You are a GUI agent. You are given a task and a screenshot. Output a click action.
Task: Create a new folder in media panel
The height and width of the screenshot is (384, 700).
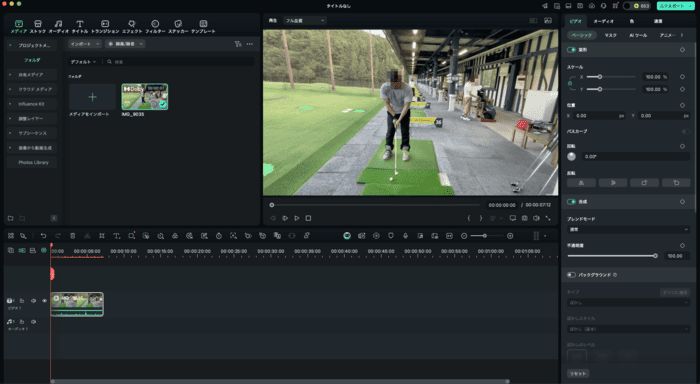click(x=10, y=218)
